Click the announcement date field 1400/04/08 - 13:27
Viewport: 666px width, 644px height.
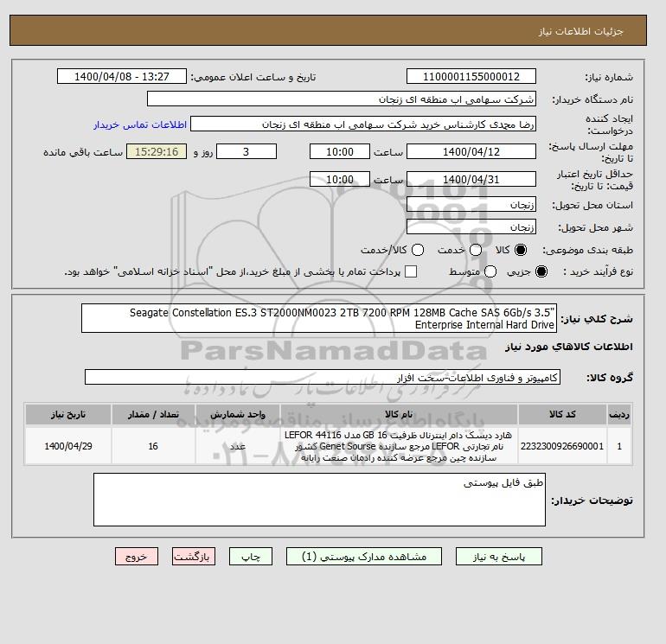[x=122, y=76]
